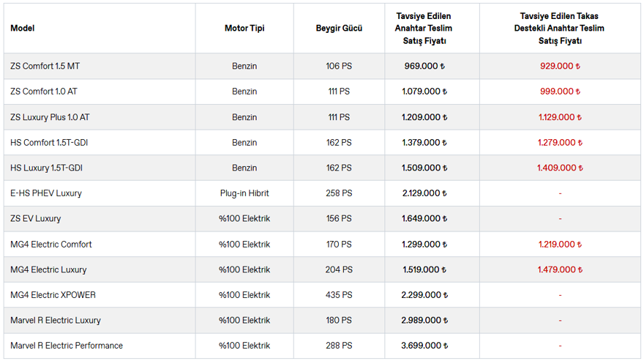The width and height of the screenshot is (644, 361).
Task: Click the Marvel R Electric Luxury cell
Action: pos(56,320)
